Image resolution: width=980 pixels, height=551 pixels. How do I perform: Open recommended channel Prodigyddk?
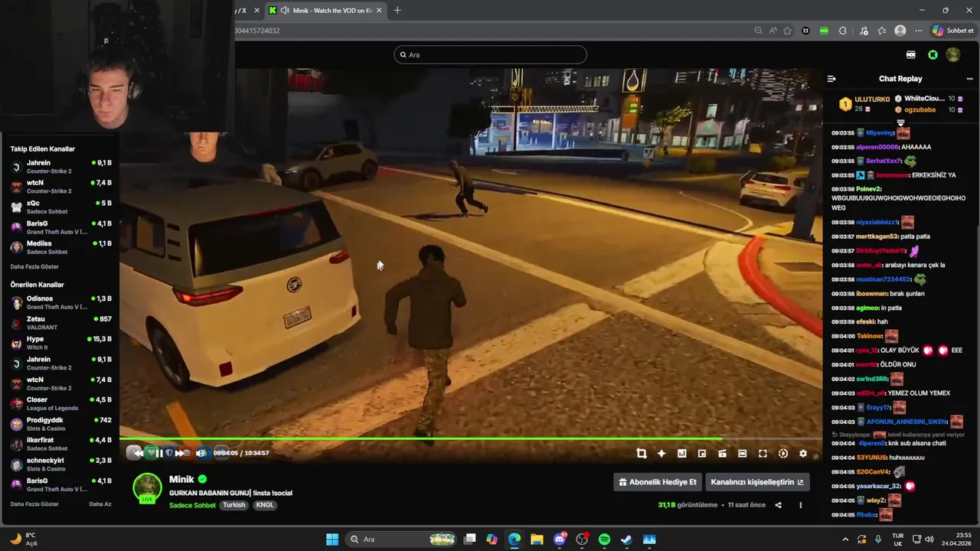point(61,424)
